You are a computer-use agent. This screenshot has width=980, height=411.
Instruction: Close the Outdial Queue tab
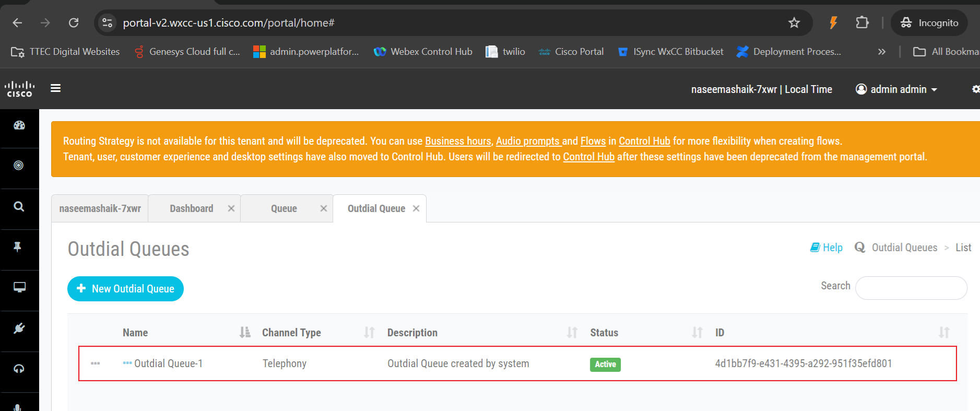click(x=416, y=208)
